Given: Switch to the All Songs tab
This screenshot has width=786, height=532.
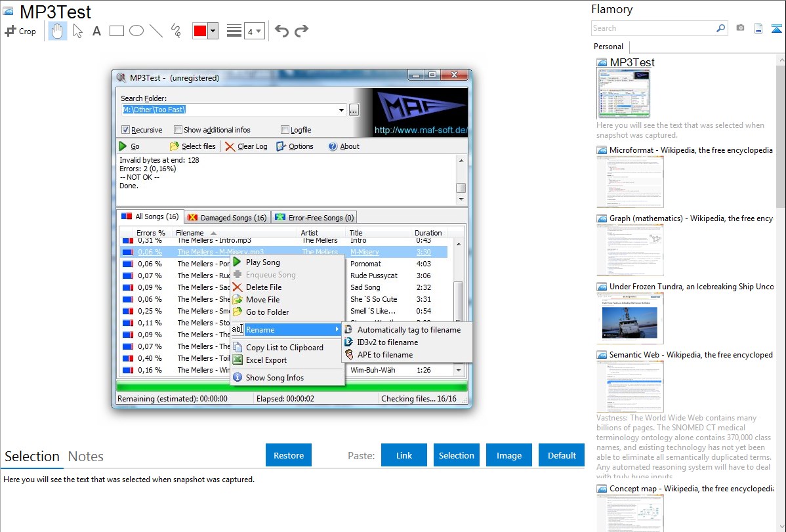Looking at the screenshot, I should coord(150,216).
